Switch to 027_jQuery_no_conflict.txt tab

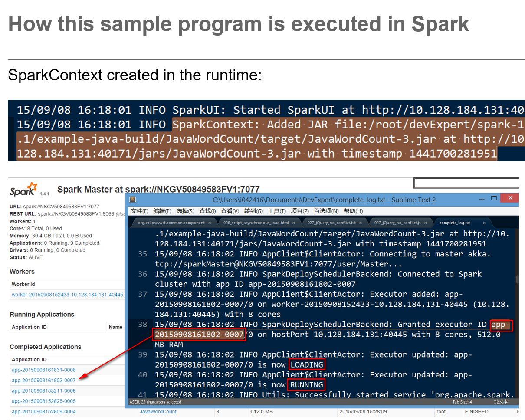[x=331, y=223]
